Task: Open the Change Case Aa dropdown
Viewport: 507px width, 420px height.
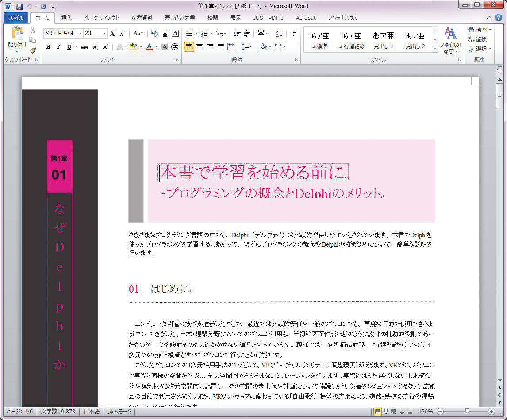Action: (138, 33)
